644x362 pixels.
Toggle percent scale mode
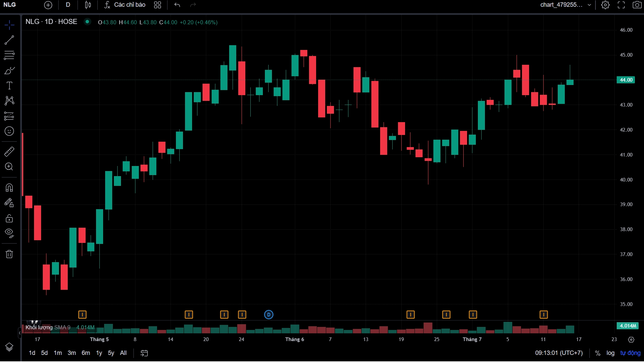[597, 353]
